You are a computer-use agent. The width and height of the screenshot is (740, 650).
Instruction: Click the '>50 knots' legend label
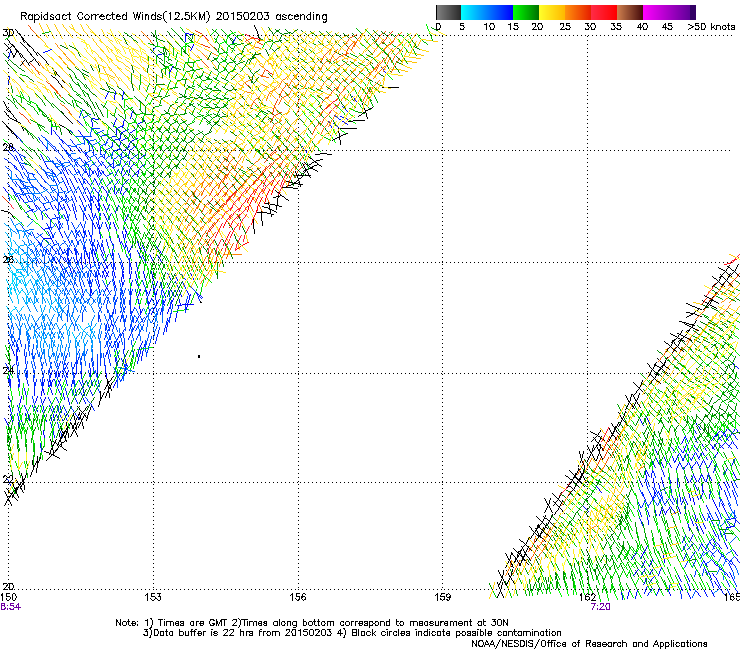click(x=711, y=27)
